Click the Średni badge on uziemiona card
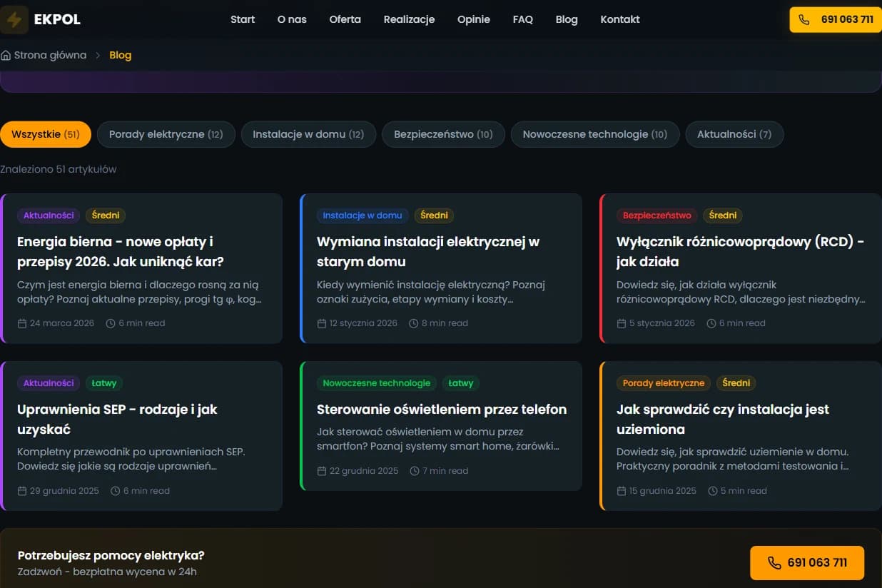 (736, 383)
